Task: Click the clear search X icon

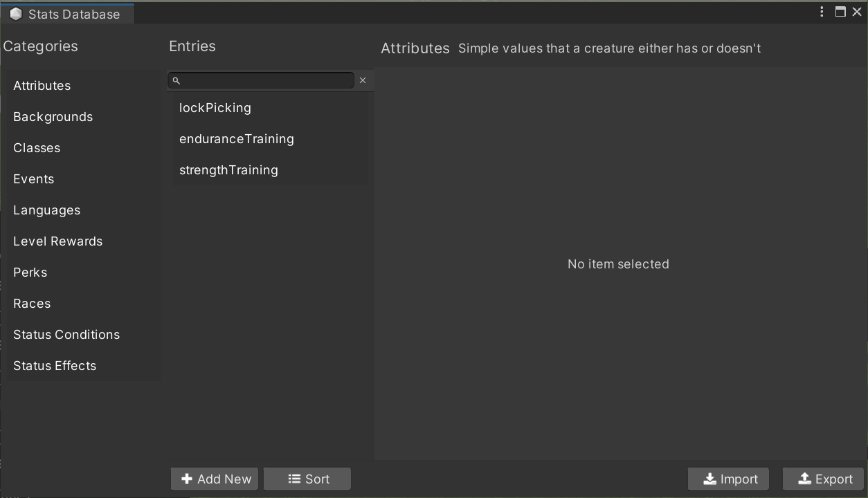Action: (x=363, y=80)
